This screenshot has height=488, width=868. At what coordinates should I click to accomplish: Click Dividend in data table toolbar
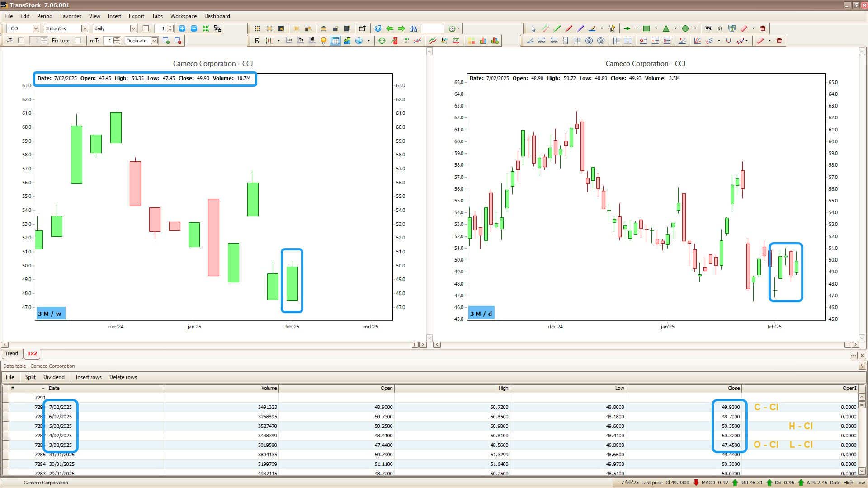[x=54, y=377]
